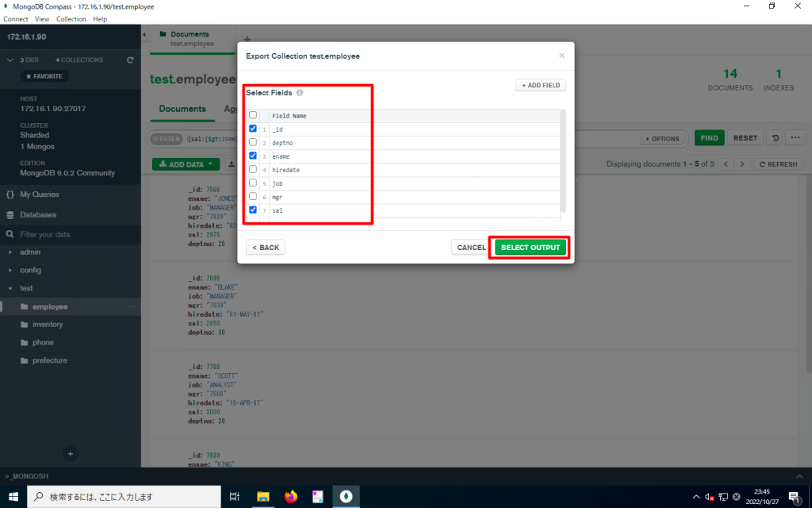Check the deptno field checkbox

click(x=253, y=142)
